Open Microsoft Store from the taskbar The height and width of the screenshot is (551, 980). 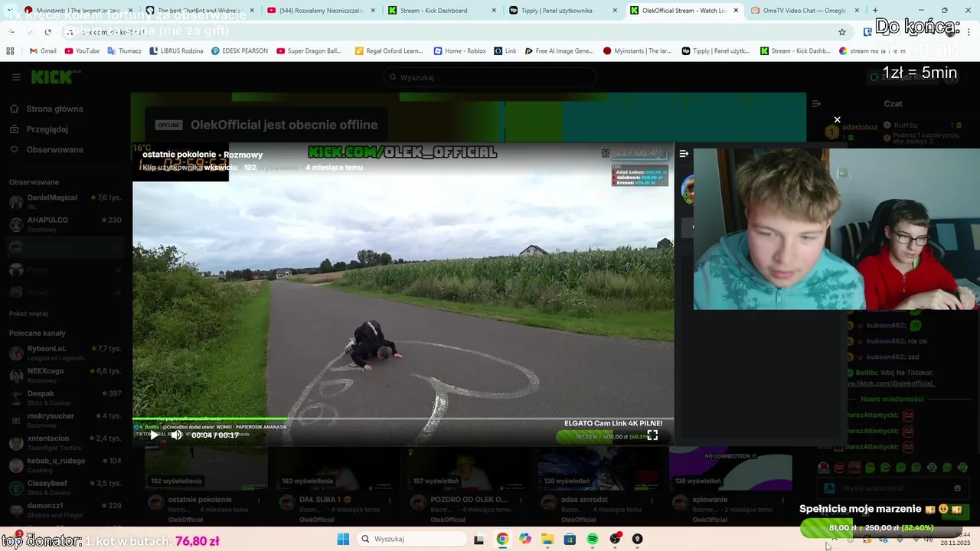[x=570, y=539]
